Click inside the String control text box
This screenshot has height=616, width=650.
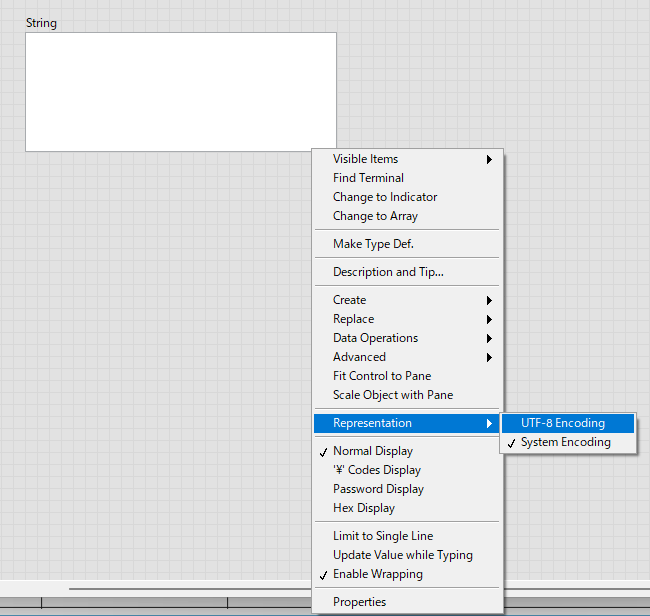181,92
